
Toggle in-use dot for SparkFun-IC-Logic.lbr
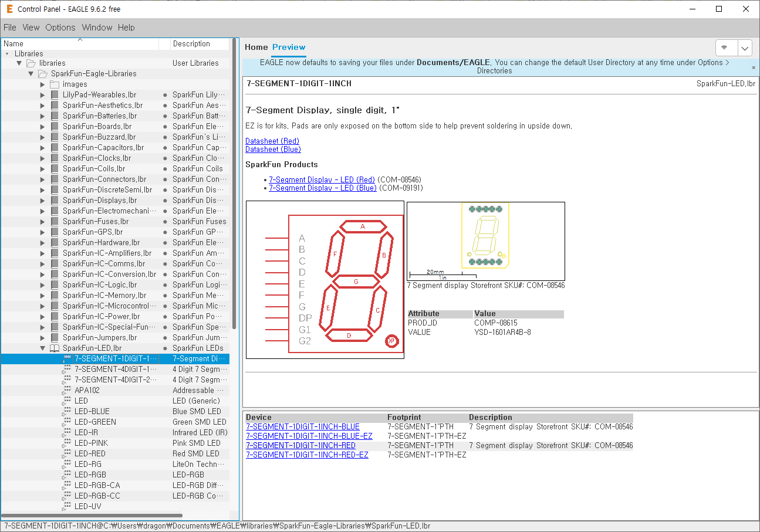(165, 284)
